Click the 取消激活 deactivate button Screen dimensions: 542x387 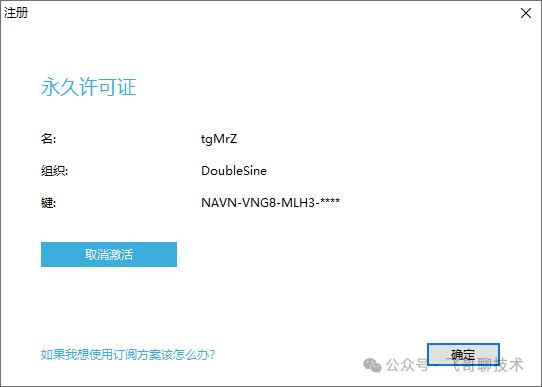109,254
